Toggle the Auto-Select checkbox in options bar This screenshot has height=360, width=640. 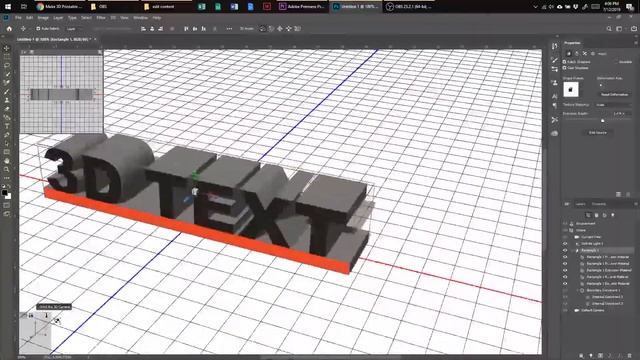pyautogui.click(x=38, y=29)
